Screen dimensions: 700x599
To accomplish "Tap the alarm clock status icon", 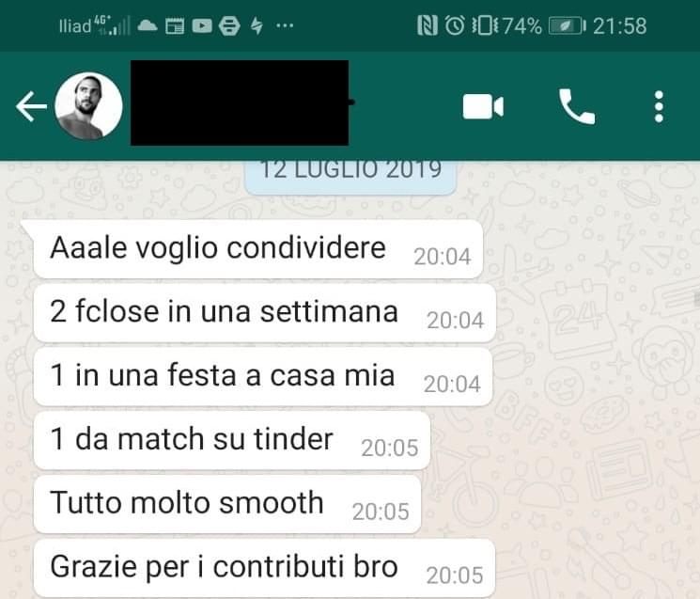I will click(x=455, y=25).
